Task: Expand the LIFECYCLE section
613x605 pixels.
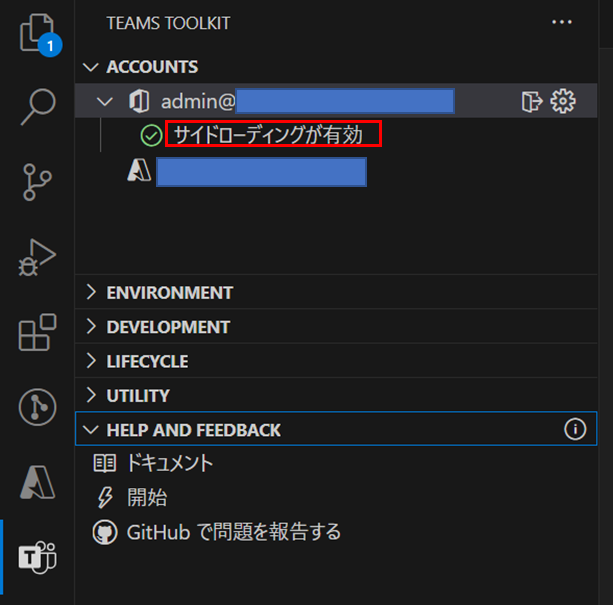Action: pos(91,361)
